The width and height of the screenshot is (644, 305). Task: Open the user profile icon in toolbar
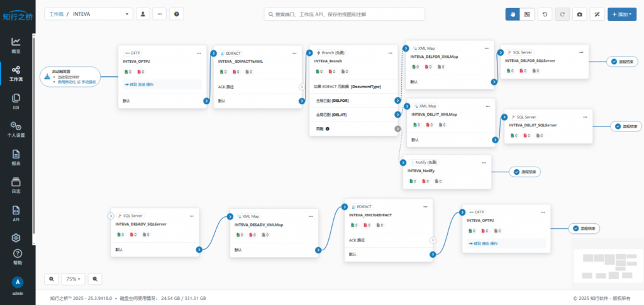click(x=143, y=14)
